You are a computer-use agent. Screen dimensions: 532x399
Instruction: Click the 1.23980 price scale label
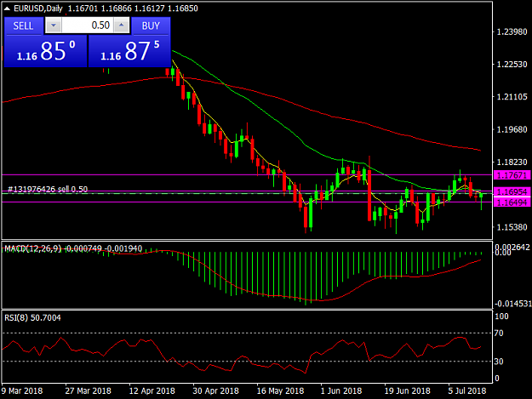(512, 31)
